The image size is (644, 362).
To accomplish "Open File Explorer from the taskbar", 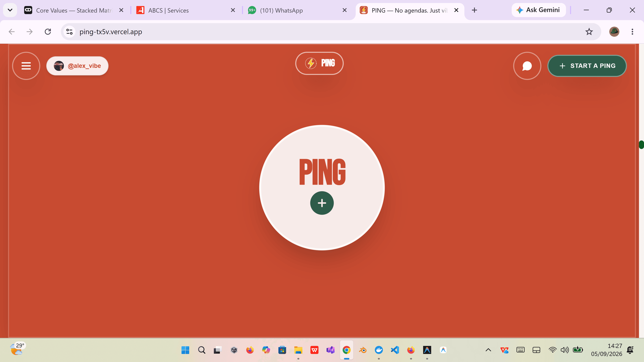I will [x=298, y=350].
